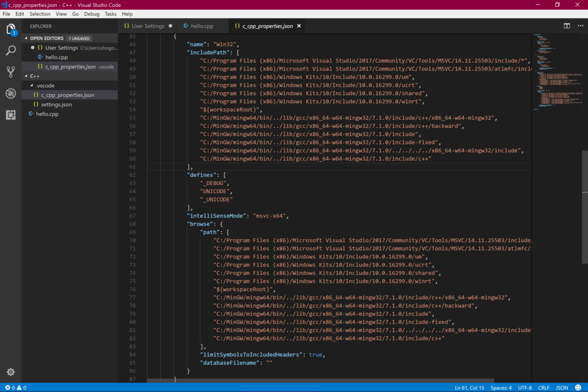588x392 pixels.
Task: Change line endings via CRLF
Action: pyautogui.click(x=543, y=387)
